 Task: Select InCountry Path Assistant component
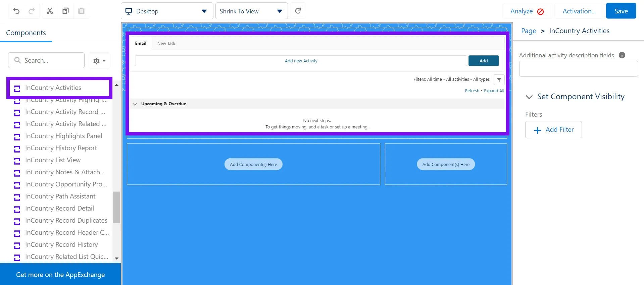coord(60,196)
